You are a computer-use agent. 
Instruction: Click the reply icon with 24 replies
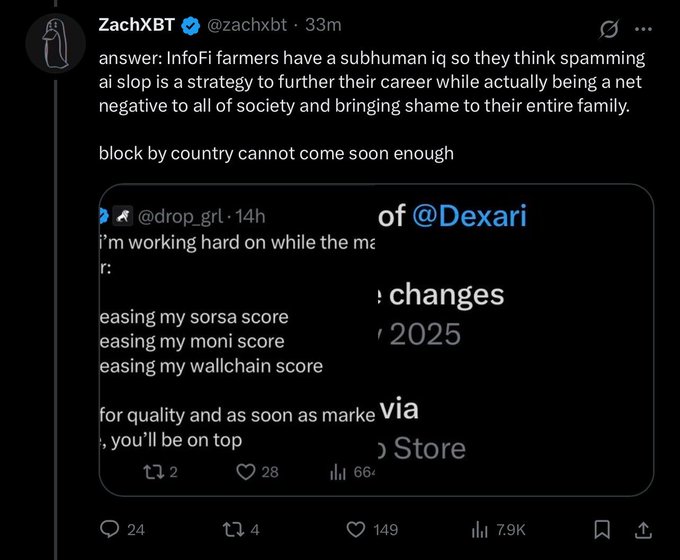click(x=110, y=529)
